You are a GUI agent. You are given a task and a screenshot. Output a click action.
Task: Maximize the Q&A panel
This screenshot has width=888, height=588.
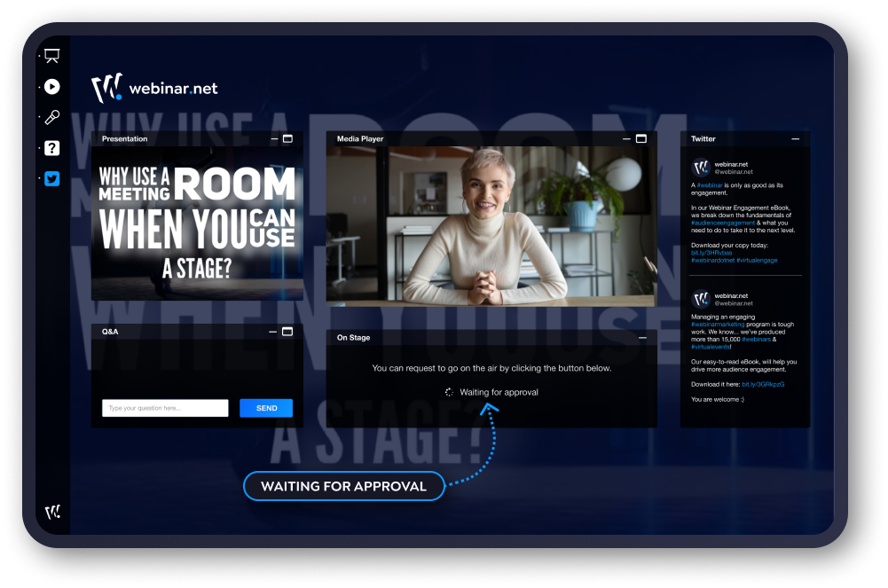pyautogui.click(x=287, y=332)
